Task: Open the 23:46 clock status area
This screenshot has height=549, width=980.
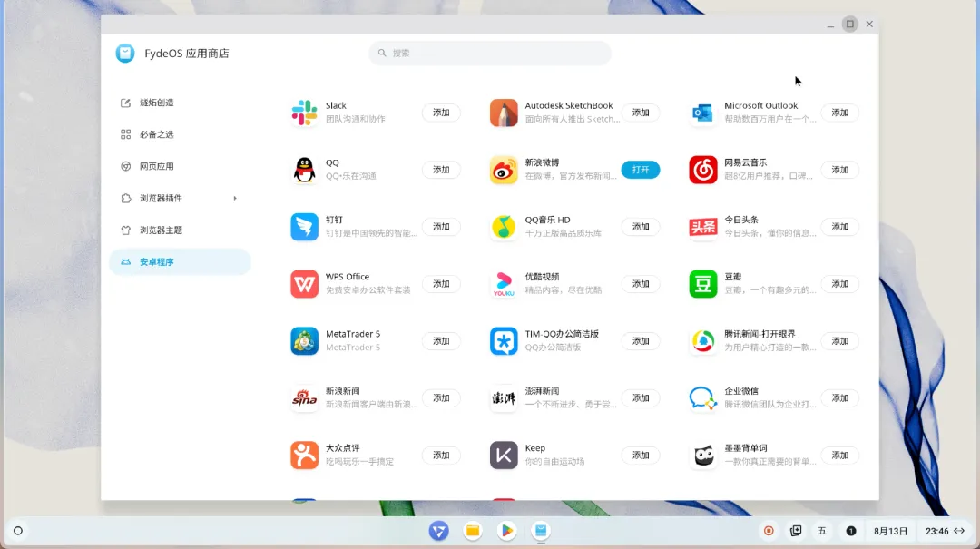Action: point(945,531)
